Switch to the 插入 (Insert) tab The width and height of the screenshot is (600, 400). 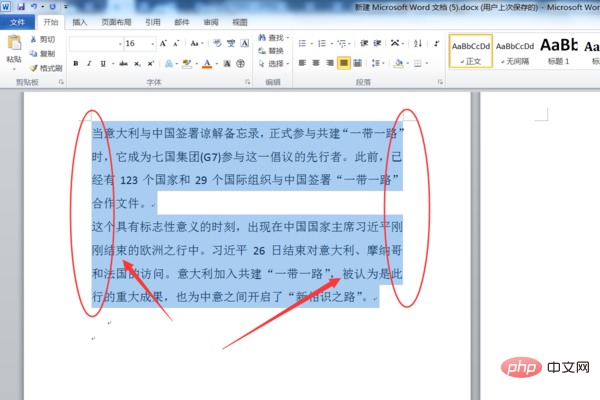(80, 20)
